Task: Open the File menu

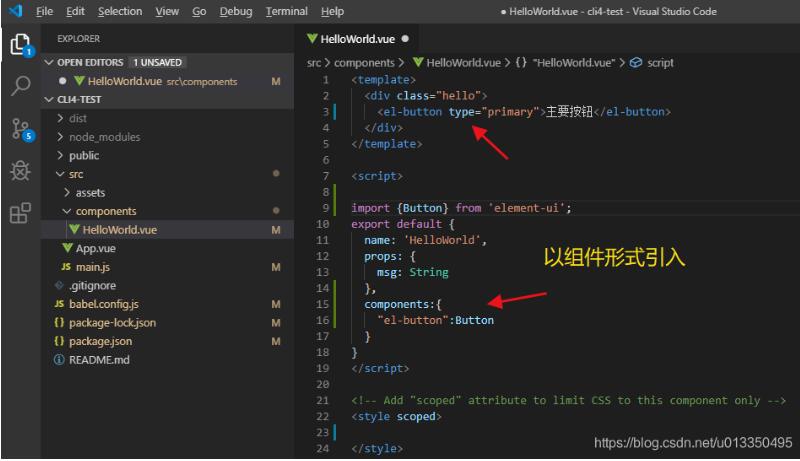Action: pyautogui.click(x=44, y=11)
